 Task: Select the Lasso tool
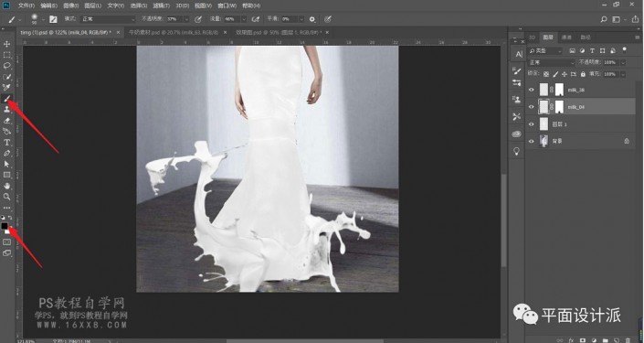[6, 66]
